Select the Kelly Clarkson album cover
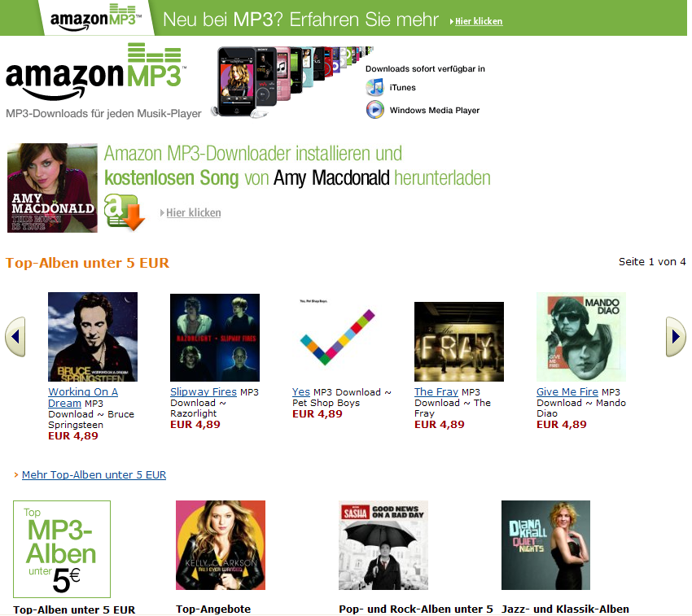The width and height of the screenshot is (692, 616). (x=221, y=545)
